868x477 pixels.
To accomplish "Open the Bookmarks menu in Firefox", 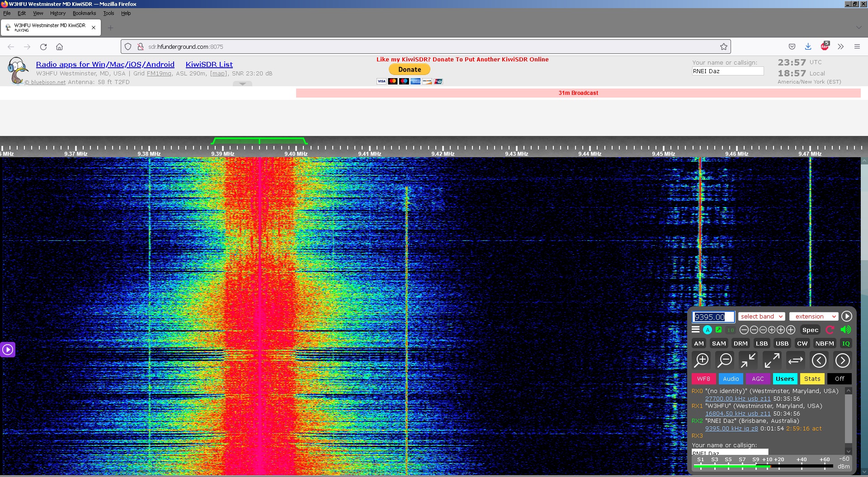I will [x=84, y=13].
